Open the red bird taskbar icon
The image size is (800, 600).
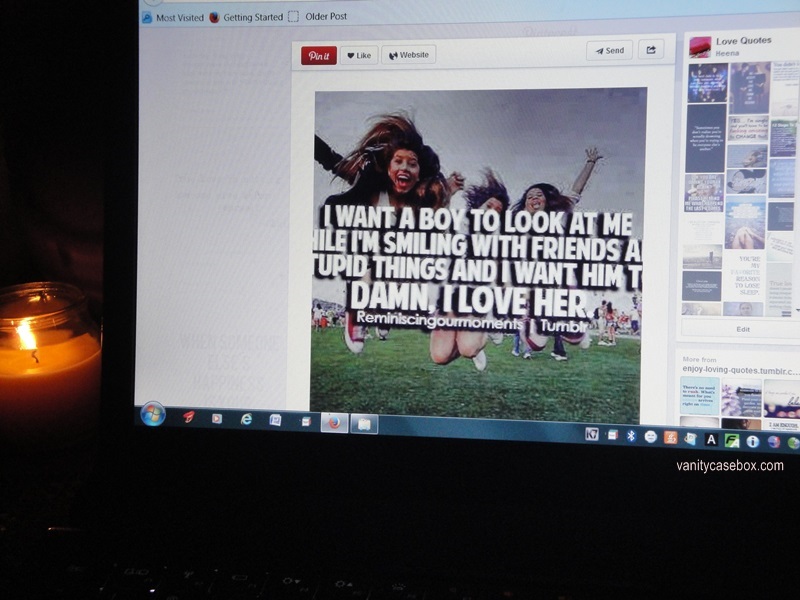tap(187, 417)
